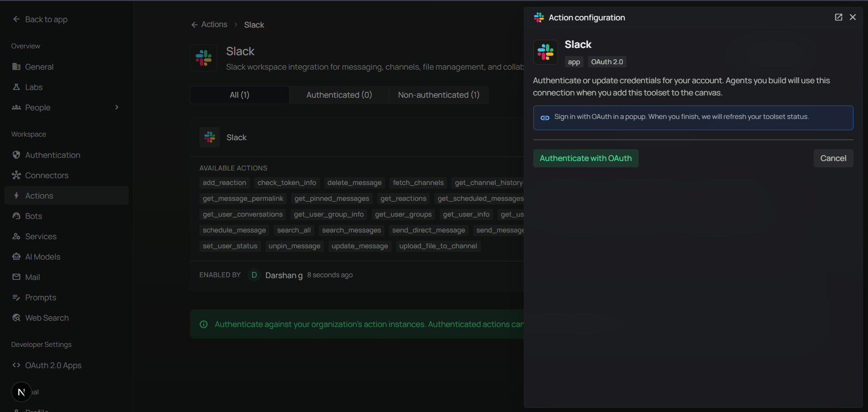This screenshot has height=412, width=868.
Task: Click the Authentication shield icon
Action: pyautogui.click(x=16, y=155)
